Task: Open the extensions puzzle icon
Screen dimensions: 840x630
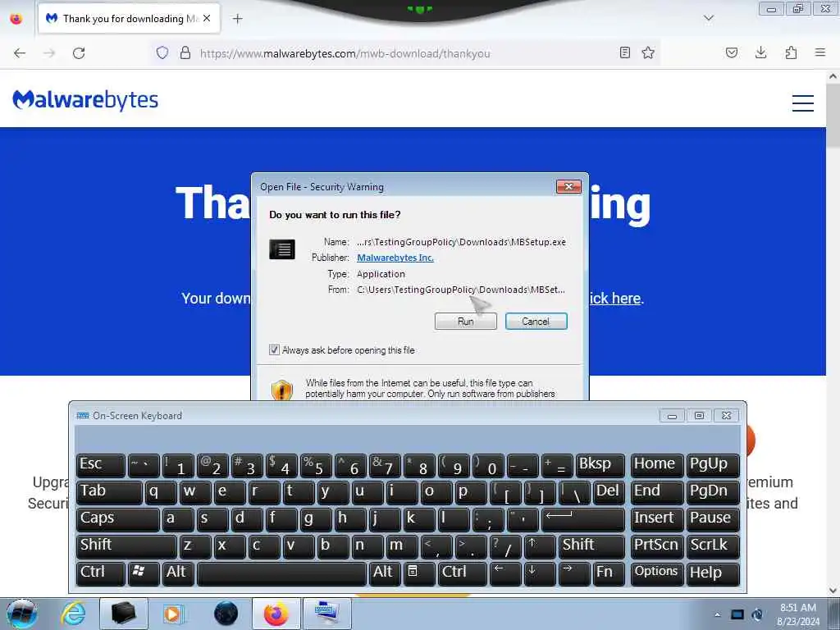Action: pos(791,52)
